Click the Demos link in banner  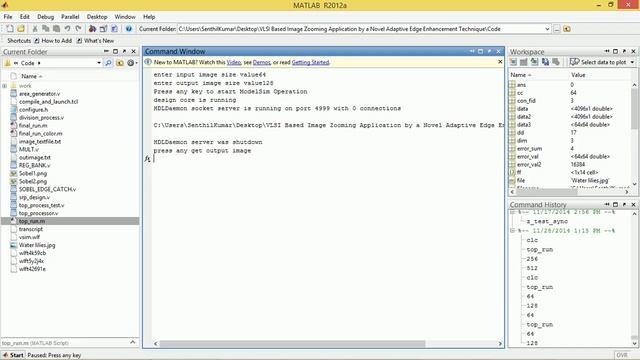262,62
